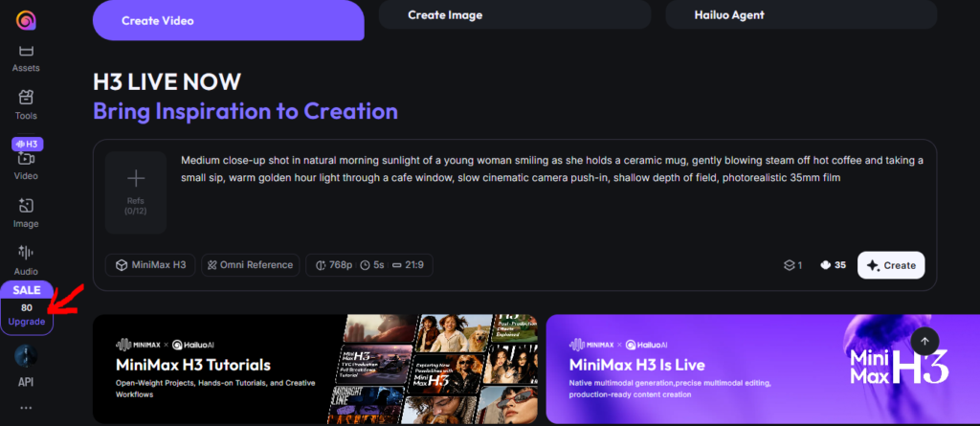Screen dimensions: 980x426
Task: Click the Create button
Action: [x=891, y=265]
